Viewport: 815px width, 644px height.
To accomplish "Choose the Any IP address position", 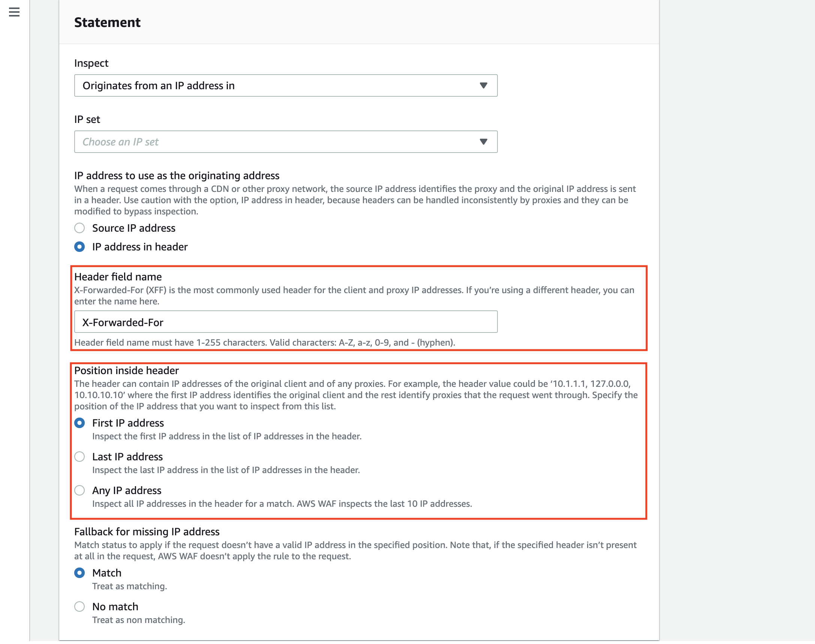I will [79, 491].
